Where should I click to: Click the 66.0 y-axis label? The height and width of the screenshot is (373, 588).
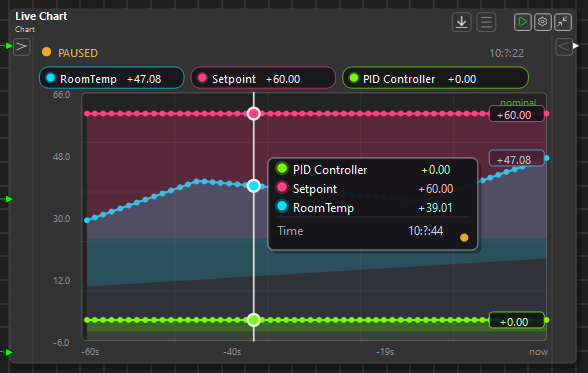coord(62,95)
